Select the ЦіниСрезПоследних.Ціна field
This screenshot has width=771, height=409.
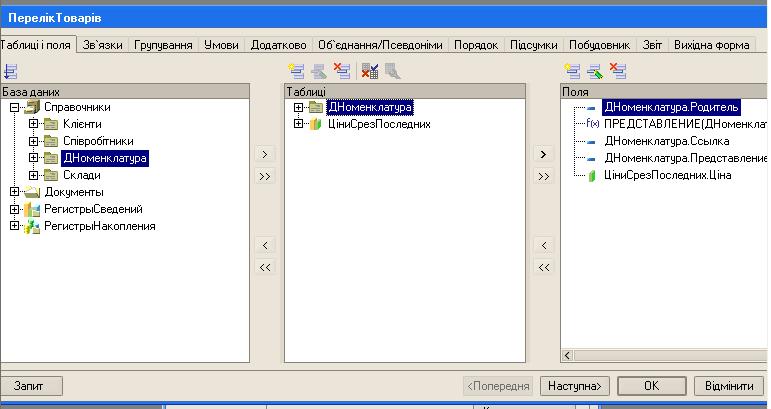[667, 175]
